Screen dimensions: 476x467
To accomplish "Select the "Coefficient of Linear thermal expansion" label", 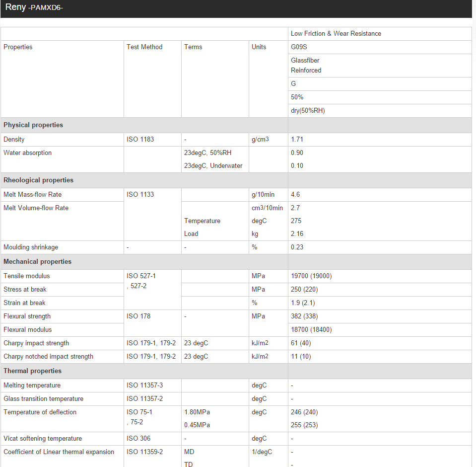I will coord(59,452).
